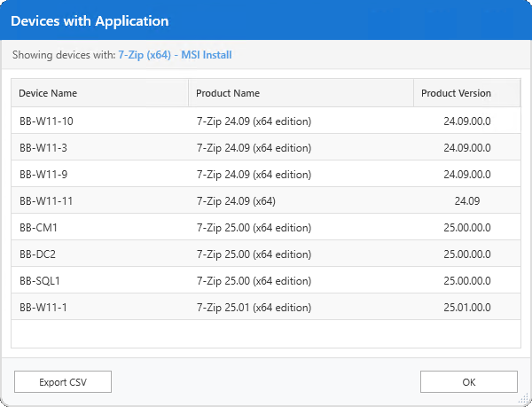Select device BB-W11-3

click(43, 148)
